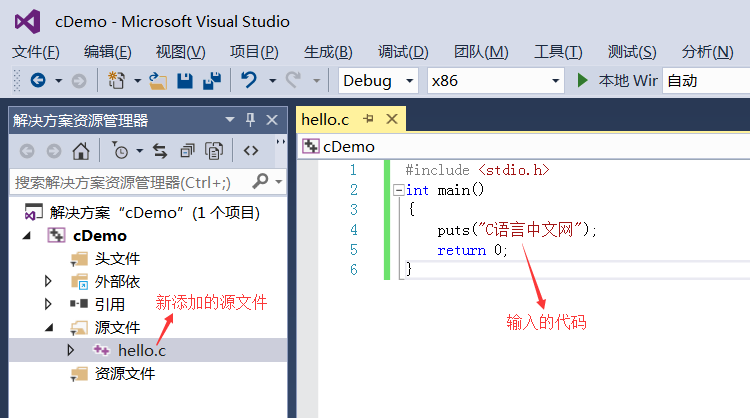
Task: Open the 生成(B) menu
Action: click(328, 52)
